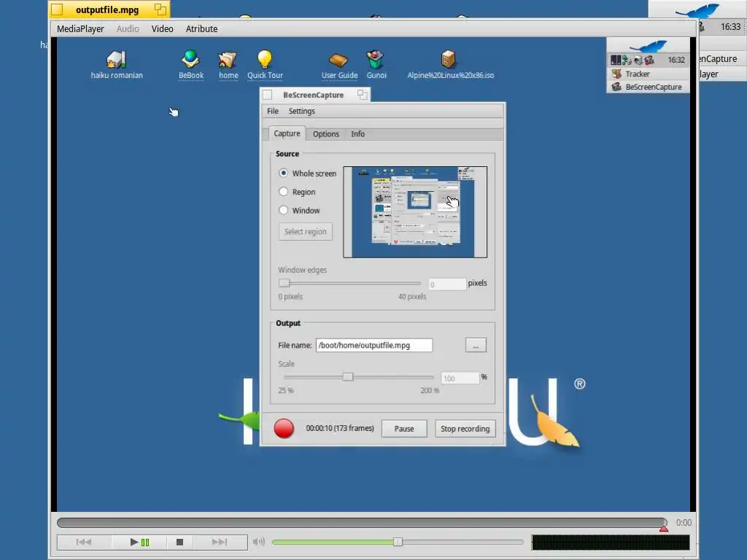Switch to the Info tab
Screen dimensions: 747x560
[x=357, y=134]
